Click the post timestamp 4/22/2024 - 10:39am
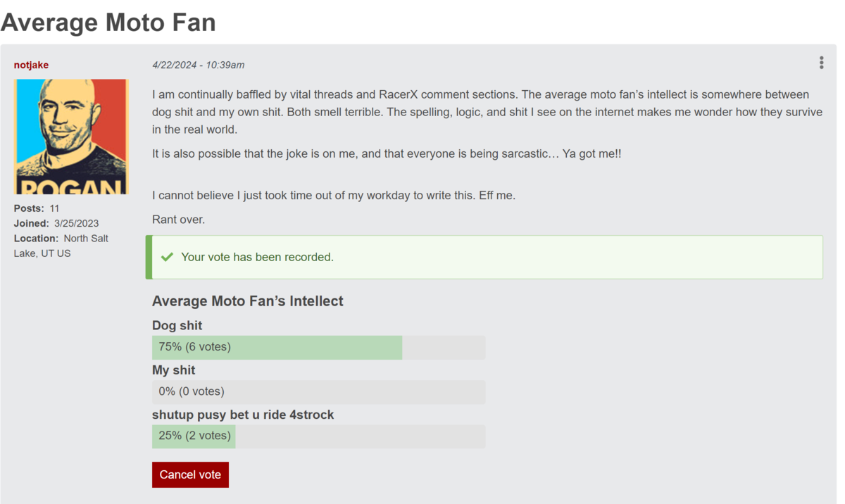 (x=199, y=65)
